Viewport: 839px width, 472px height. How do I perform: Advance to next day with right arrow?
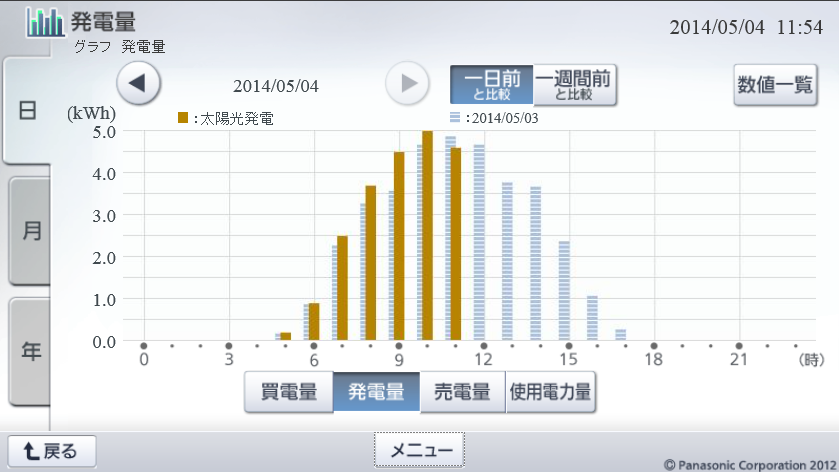pos(408,84)
